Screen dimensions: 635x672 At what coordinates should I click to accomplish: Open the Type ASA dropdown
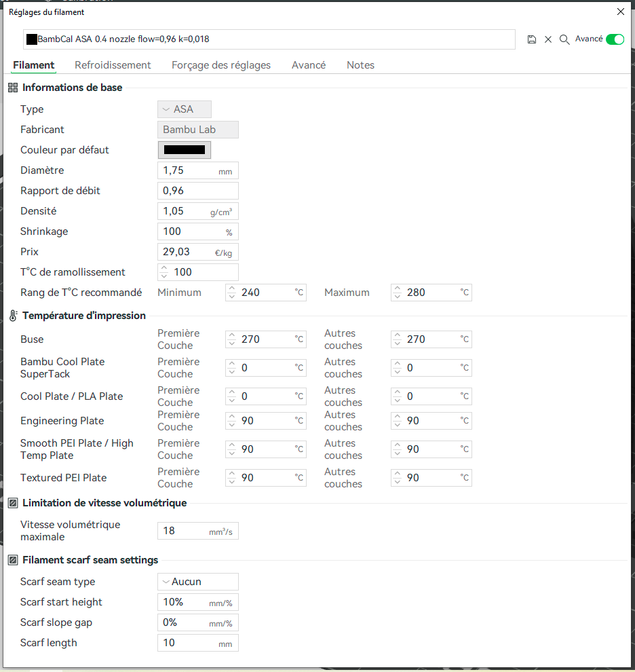click(x=185, y=109)
